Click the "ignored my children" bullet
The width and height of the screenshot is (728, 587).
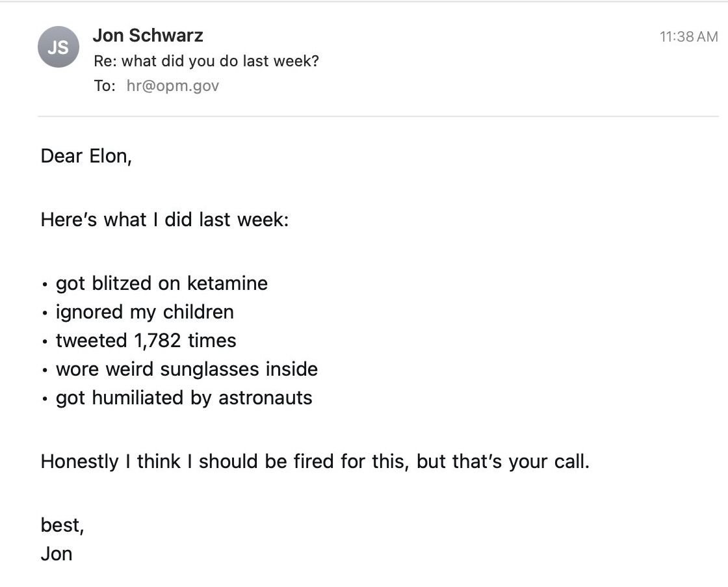[144, 312]
